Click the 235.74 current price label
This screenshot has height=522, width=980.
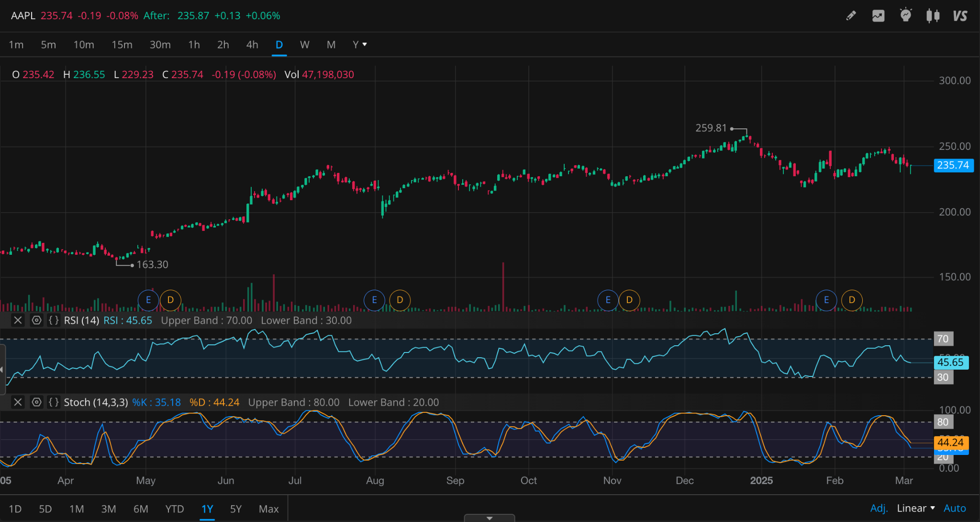953,165
